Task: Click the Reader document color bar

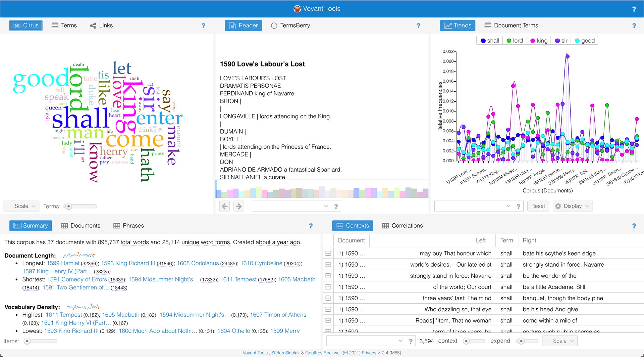Action: (x=322, y=193)
